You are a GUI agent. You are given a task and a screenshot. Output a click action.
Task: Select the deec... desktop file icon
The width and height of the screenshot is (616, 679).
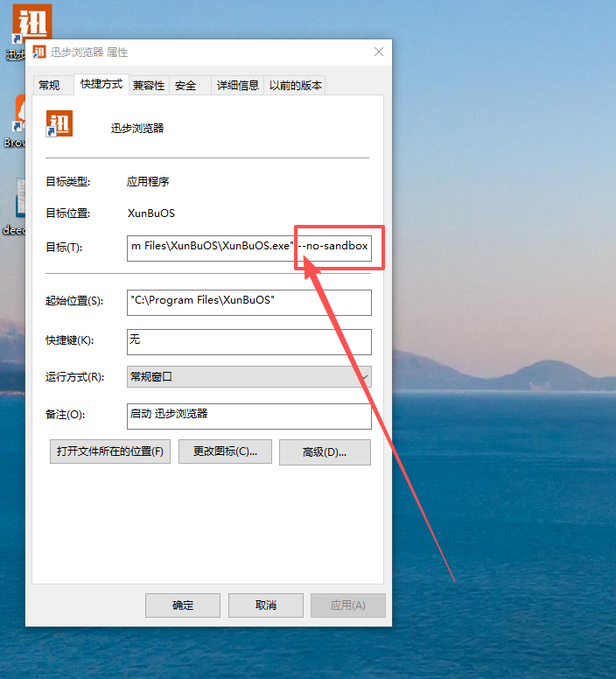click(20, 197)
